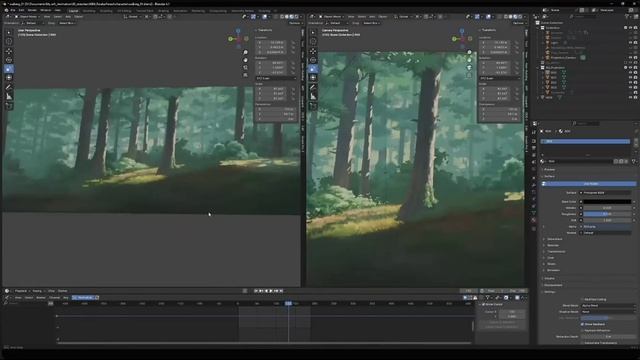Image resolution: width=640 pixels, height=360 pixels.
Task: Select the Rotate tool in left viewport
Action: 9,60
